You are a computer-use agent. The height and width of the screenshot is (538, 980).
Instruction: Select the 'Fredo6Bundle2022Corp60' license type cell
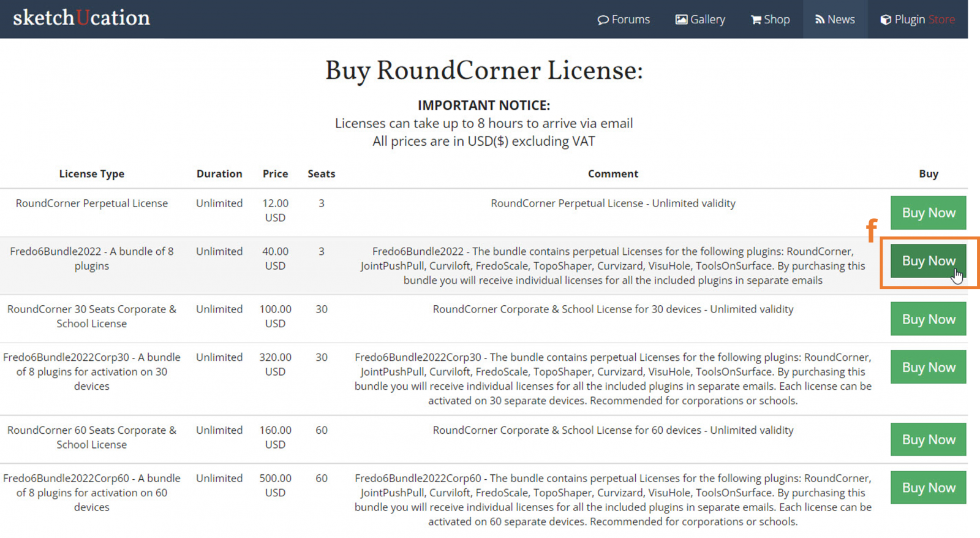[92, 493]
